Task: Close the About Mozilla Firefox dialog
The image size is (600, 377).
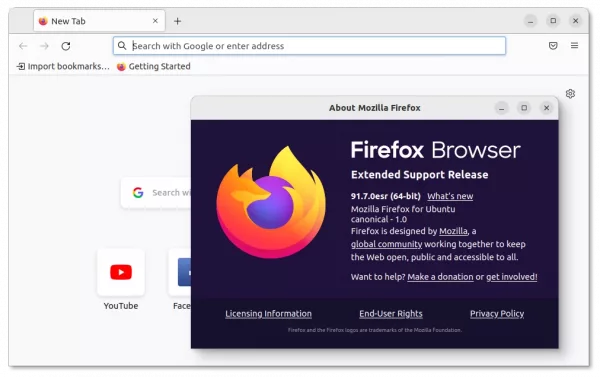Action: click(546, 108)
